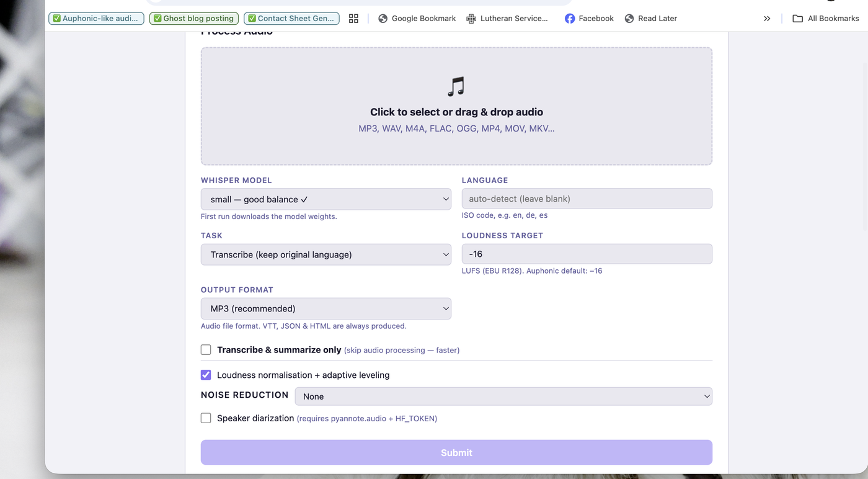Image resolution: width=868 pixels, height=479 pixels.
Task: Click the '(requires pyannote.audio + HF_TOKEN)' note
Action: pyautogui.click(x=367, y=419)
